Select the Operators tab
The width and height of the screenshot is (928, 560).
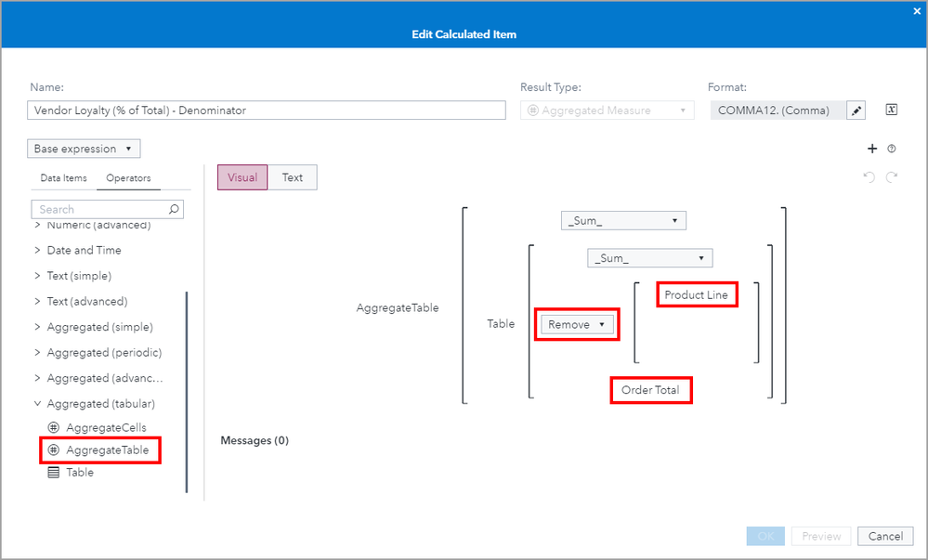tap(128, 178)
